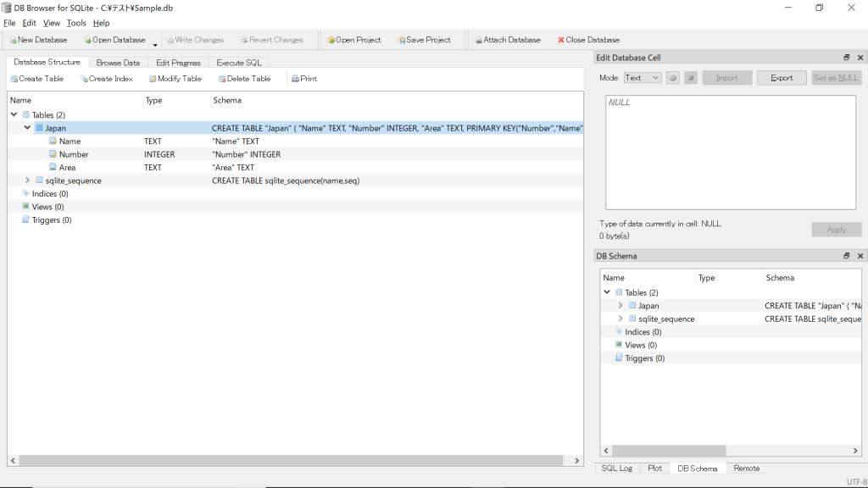Click the New Database toolbar icon

pos(13,40)
